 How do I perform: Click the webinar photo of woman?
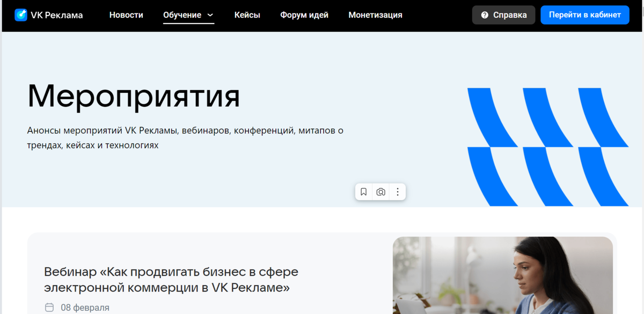pyautogui.click(x=502, y=275)
